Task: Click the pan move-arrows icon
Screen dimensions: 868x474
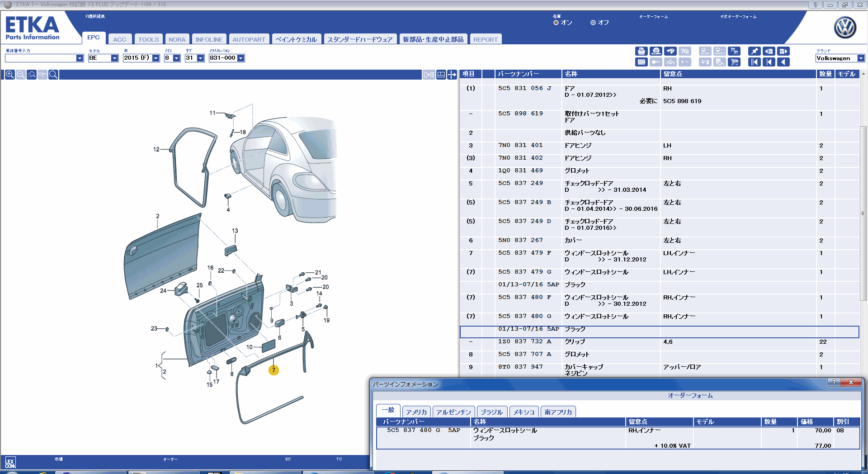Action: click(x=452, y=75)
